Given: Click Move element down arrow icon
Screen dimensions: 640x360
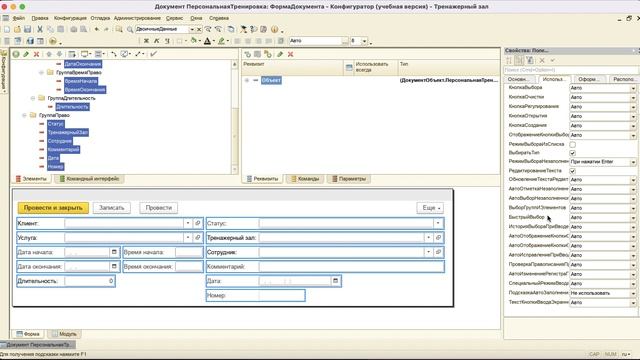Looking at the screenshot, I should pos(59,54).
